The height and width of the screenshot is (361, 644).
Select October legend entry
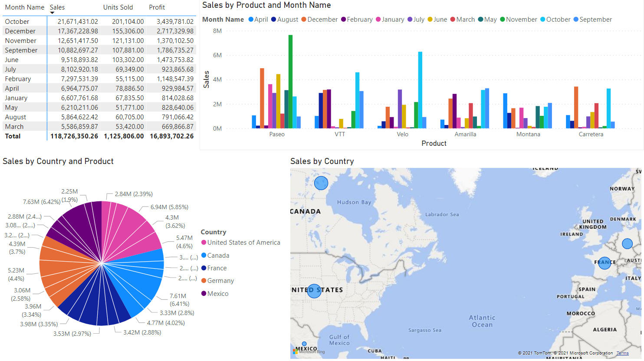click(555, 20)
